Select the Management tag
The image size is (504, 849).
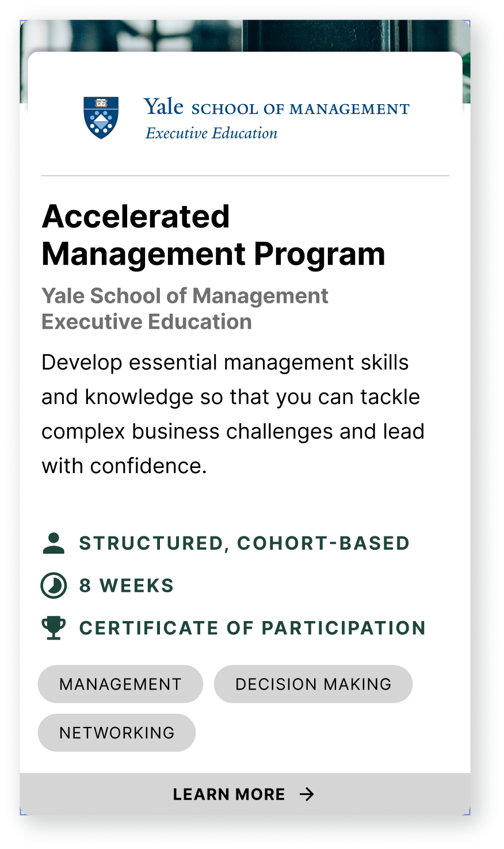120,684
